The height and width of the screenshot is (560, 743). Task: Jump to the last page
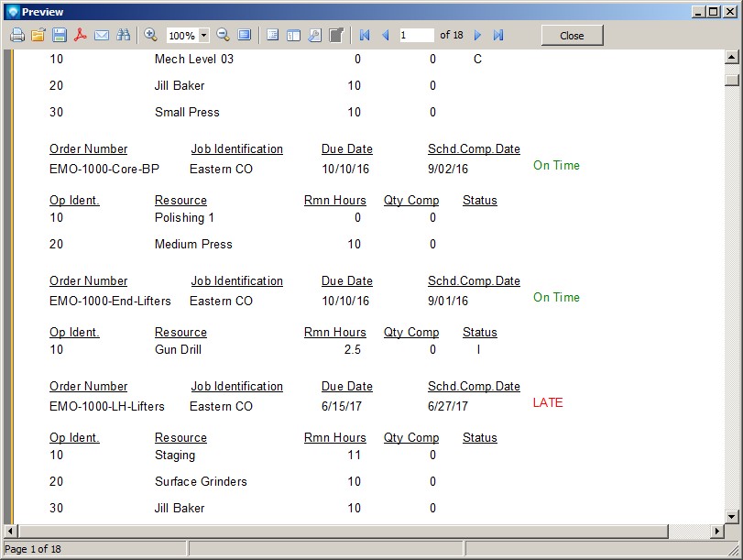498,35
